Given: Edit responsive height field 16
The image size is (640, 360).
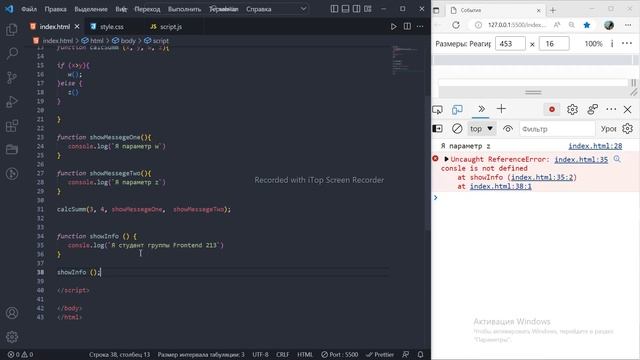Looking at the screenshot, I should 554,44.
